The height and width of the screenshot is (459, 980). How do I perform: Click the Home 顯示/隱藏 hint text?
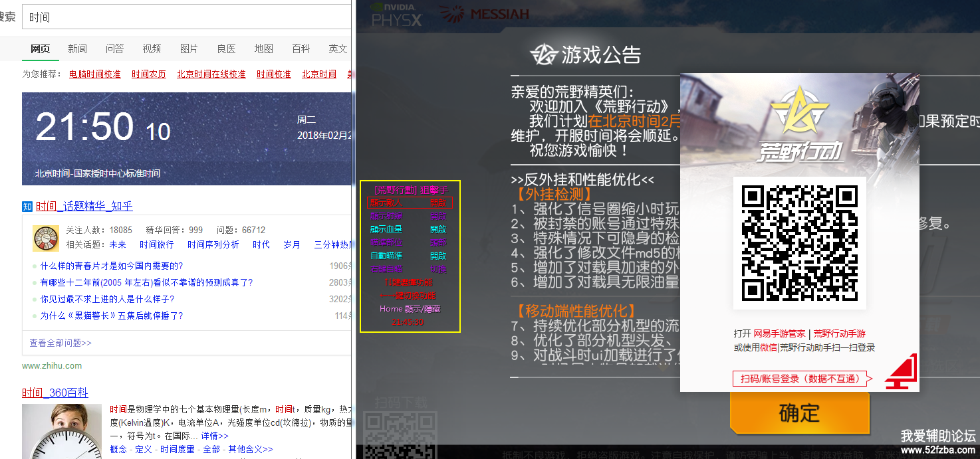410,309
